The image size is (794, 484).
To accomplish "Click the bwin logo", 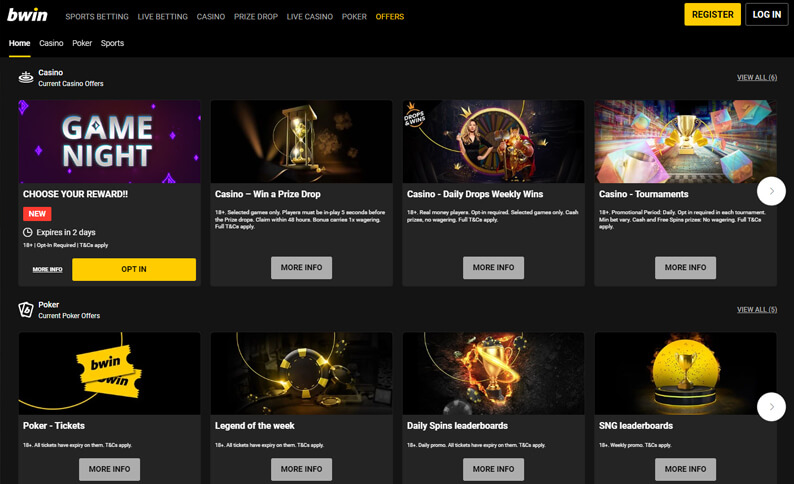I will point(27,15).
